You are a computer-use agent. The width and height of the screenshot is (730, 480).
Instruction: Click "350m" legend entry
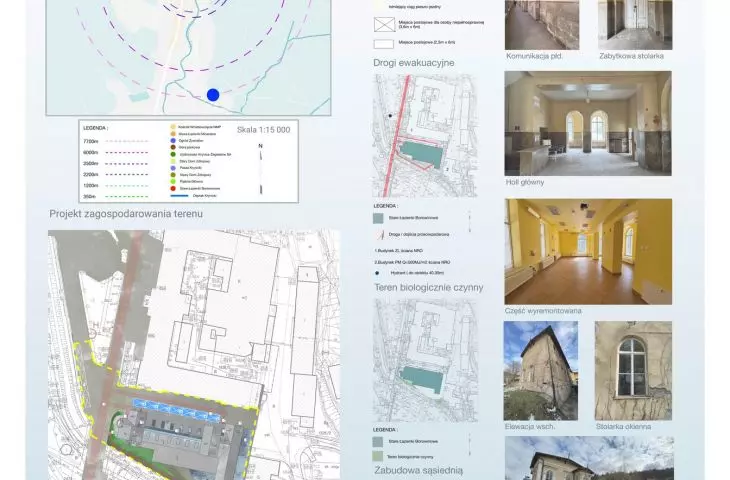tap(89, 197)
